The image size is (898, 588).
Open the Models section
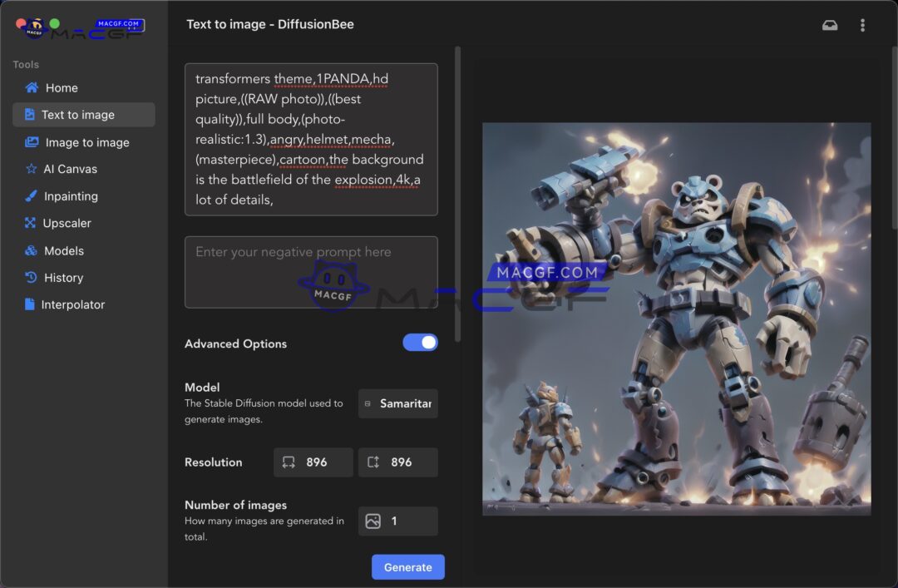click(x=62, y=250)
